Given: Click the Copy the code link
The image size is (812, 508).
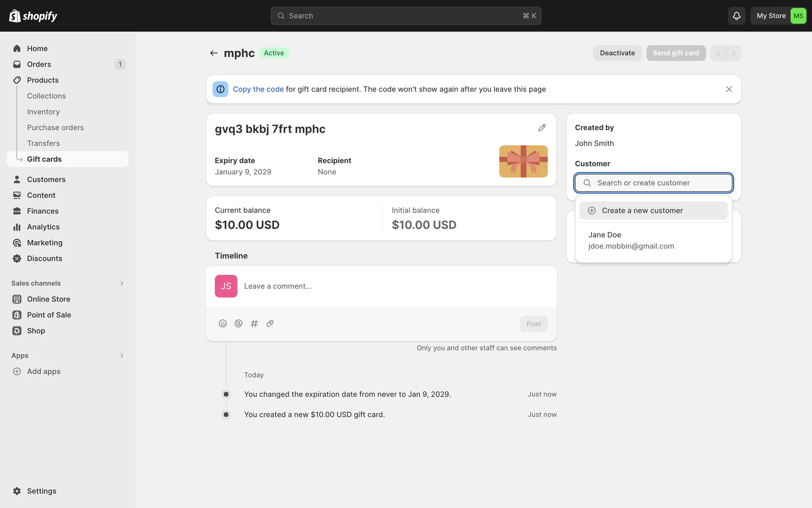Looking at the screenshot, I should coord(258,89).
